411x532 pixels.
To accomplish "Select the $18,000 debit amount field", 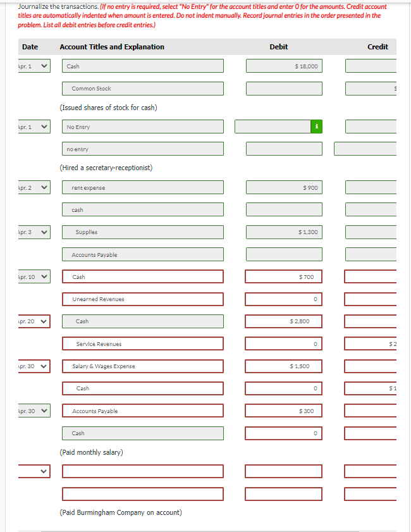I will (x=283, y=65).
